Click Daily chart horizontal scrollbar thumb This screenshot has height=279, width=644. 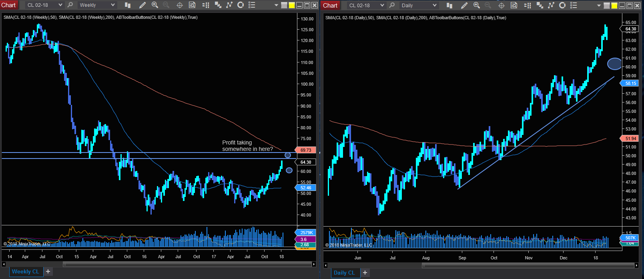pyautogui.click(x=528, y=265)
